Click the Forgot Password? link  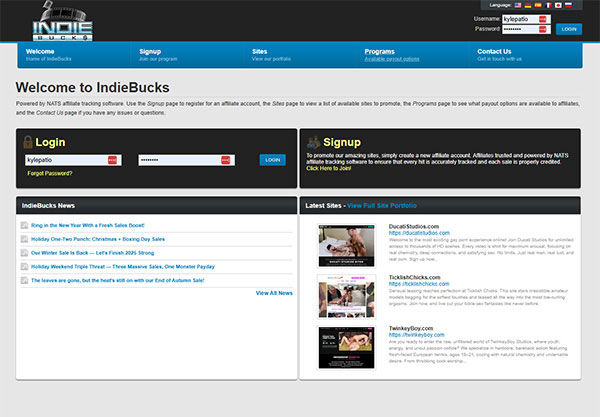pos(50,173)
